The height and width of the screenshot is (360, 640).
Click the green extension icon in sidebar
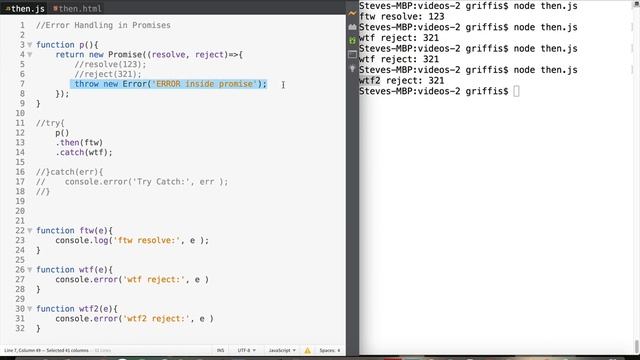(x=352, y=40)
